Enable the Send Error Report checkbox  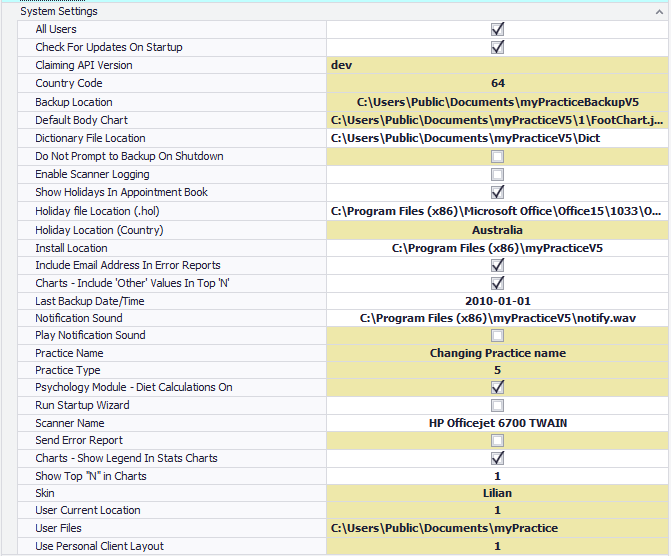pos(497,440)
